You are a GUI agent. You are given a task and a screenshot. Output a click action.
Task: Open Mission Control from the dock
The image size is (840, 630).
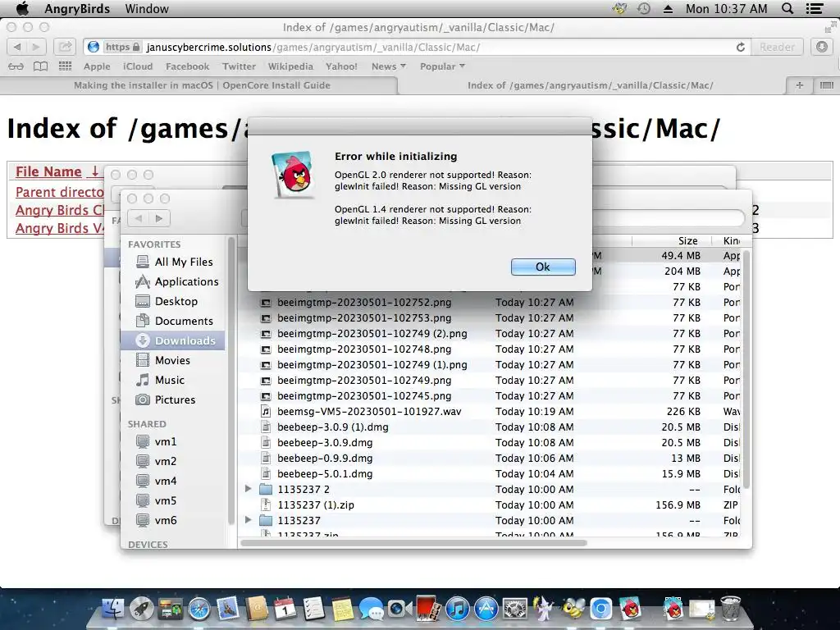(x=171, y=609)
